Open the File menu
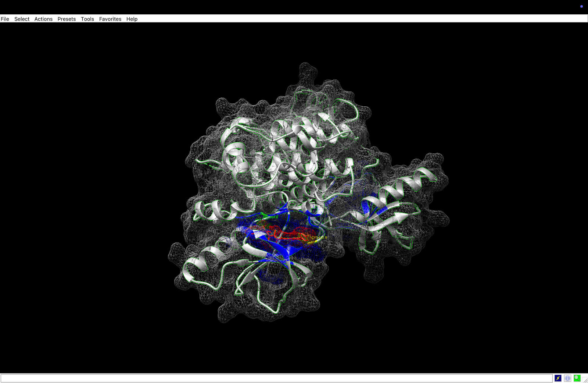Screen dimensions: 588x383 click(5, 19)
